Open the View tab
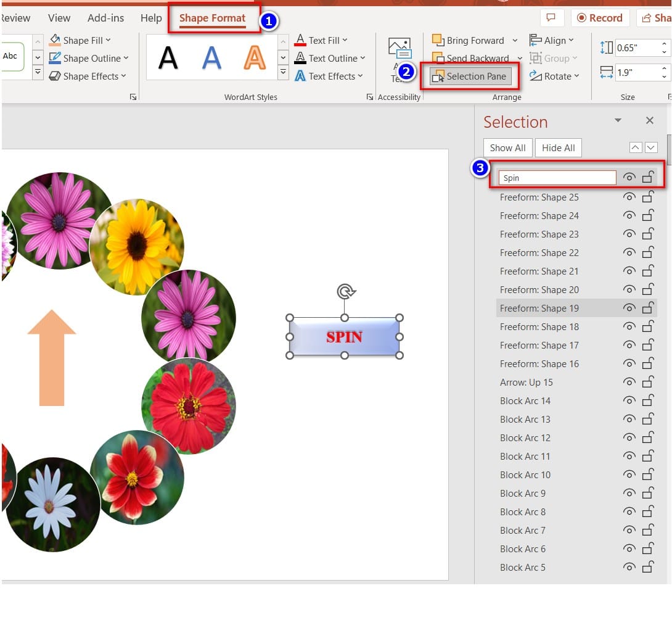 pos(59,18)
